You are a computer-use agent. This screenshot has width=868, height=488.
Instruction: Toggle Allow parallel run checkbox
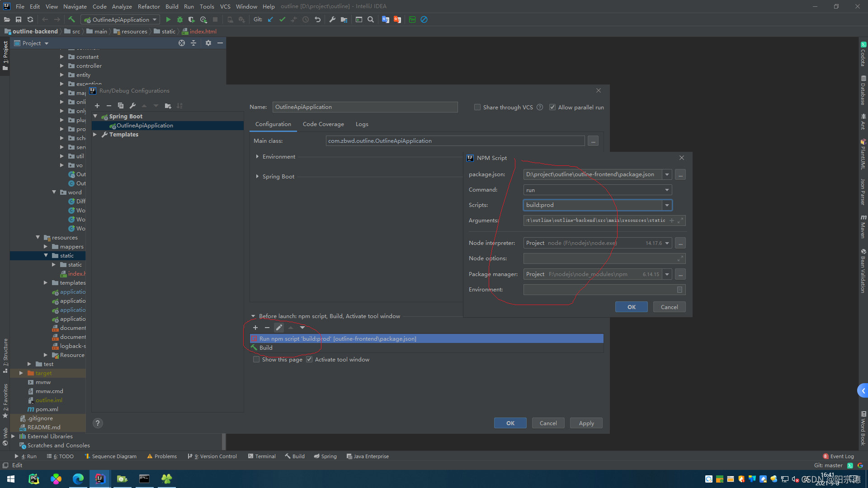coord(552,108)
